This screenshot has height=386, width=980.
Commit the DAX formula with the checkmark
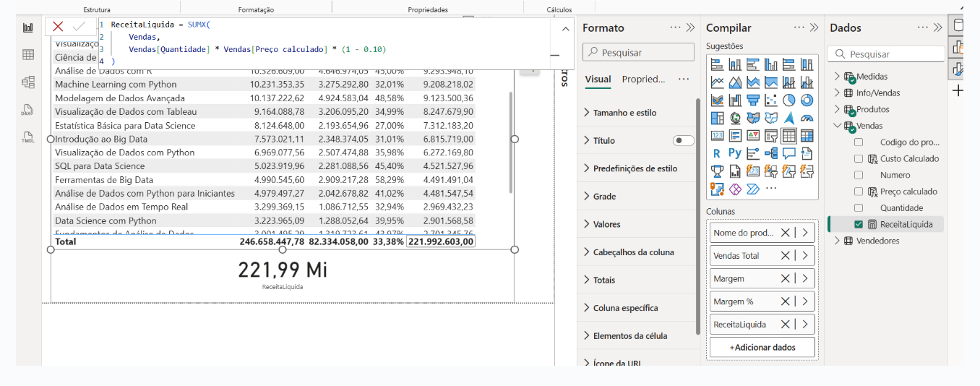(x=79, y=27)
